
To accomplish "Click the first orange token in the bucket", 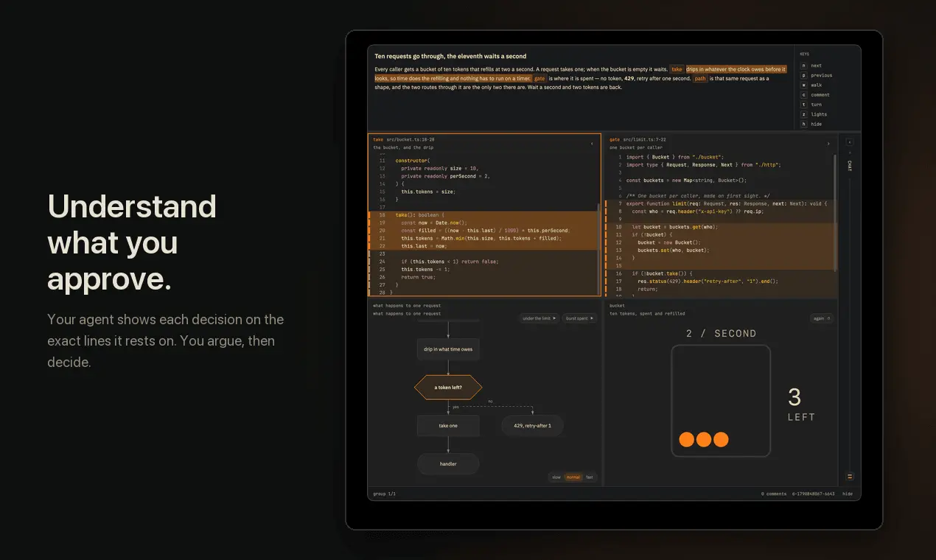I will 687,439.
